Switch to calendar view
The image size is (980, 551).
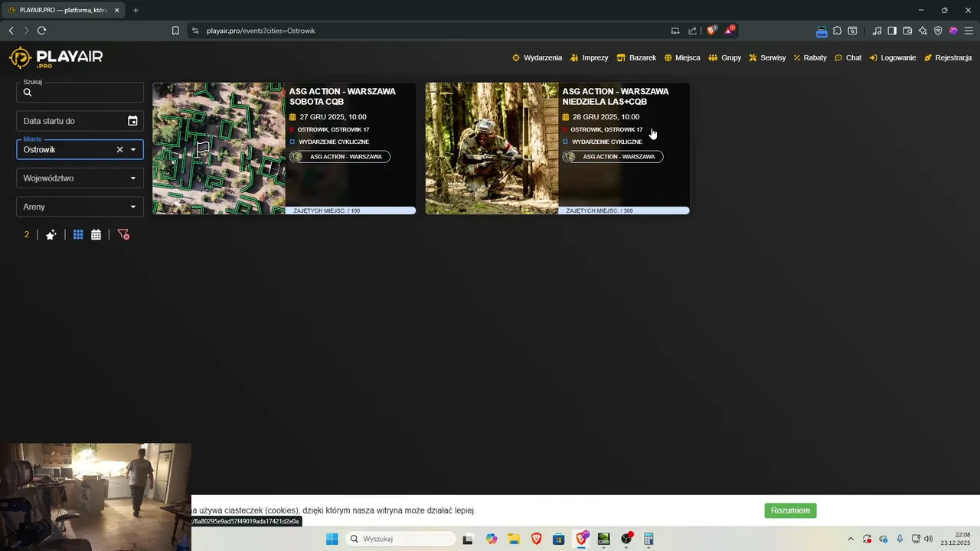(x=96, y=235)
